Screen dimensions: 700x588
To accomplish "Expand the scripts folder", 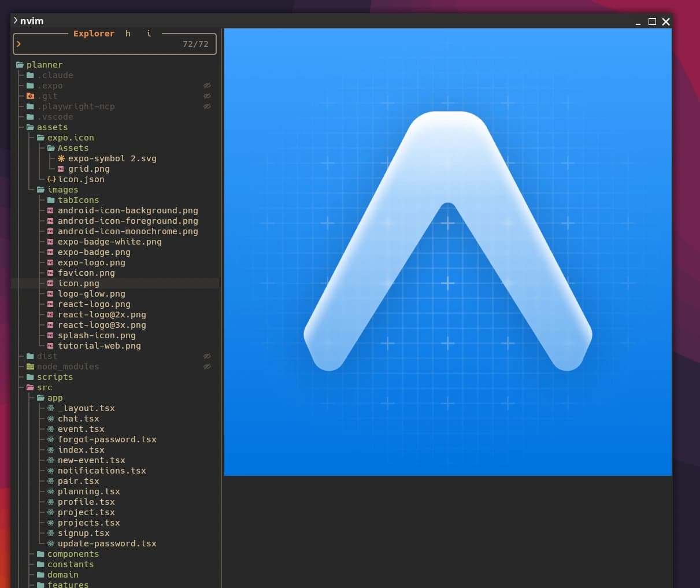I will click(x=30, y=377).
